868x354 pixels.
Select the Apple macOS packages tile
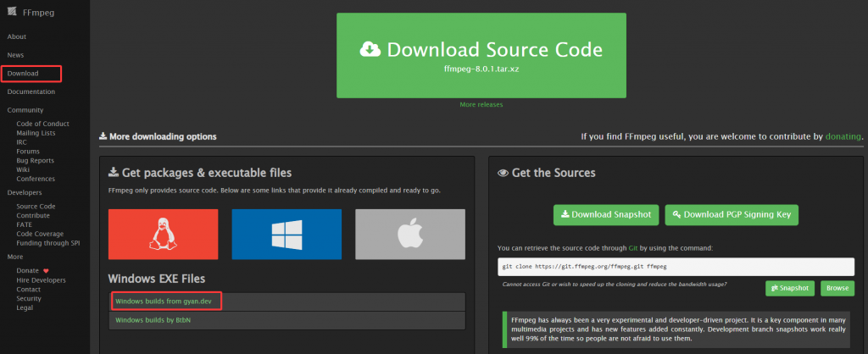tap(409, 235)
